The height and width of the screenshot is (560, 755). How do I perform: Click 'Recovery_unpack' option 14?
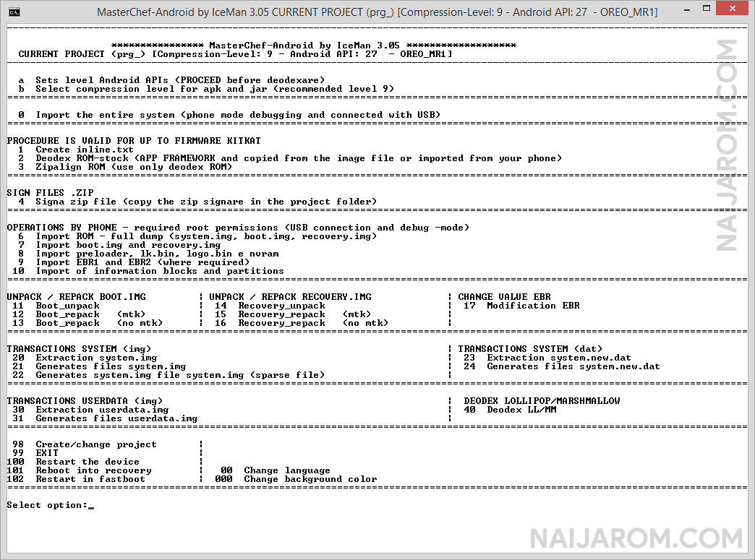point(270,306)
